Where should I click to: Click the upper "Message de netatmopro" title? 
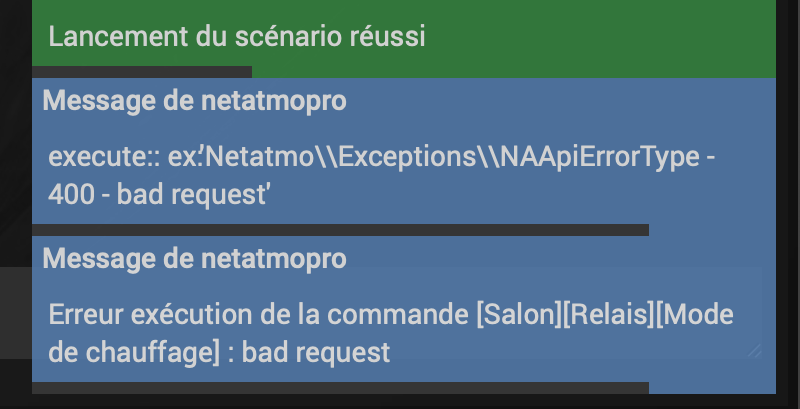pyautogui.click(x=195, y=101)
